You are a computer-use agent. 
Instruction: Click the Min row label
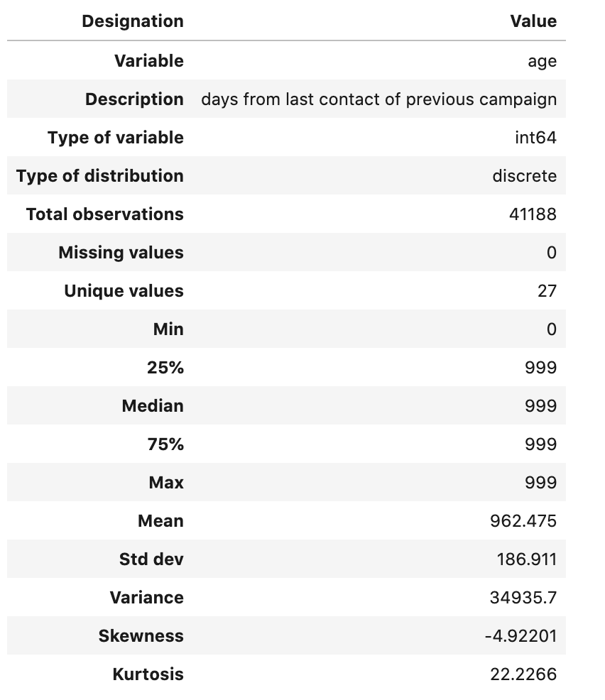[x=168, y=329]
